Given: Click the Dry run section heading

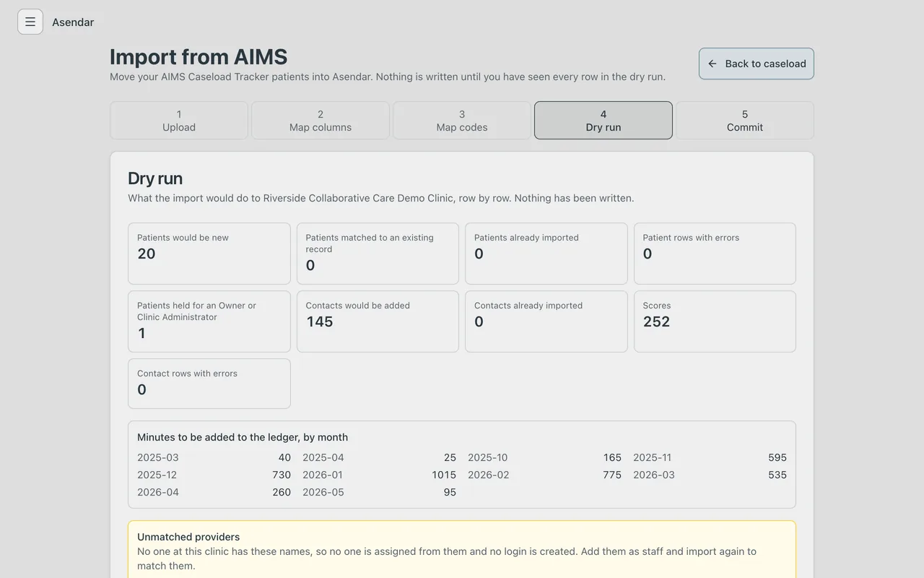Looking at the screenshot, I should click(155, 178).
